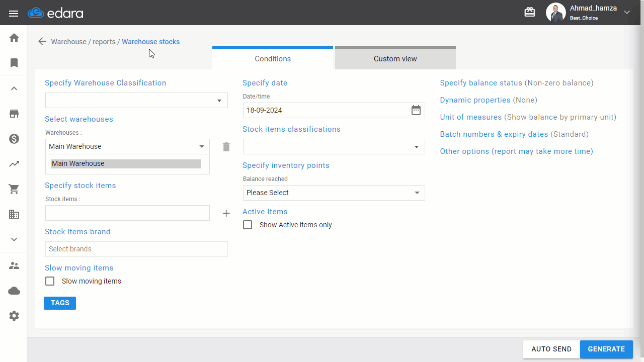Go to Home in sidebar
The width and height of the screenshot is (644, 362).
tap(14, 38)
